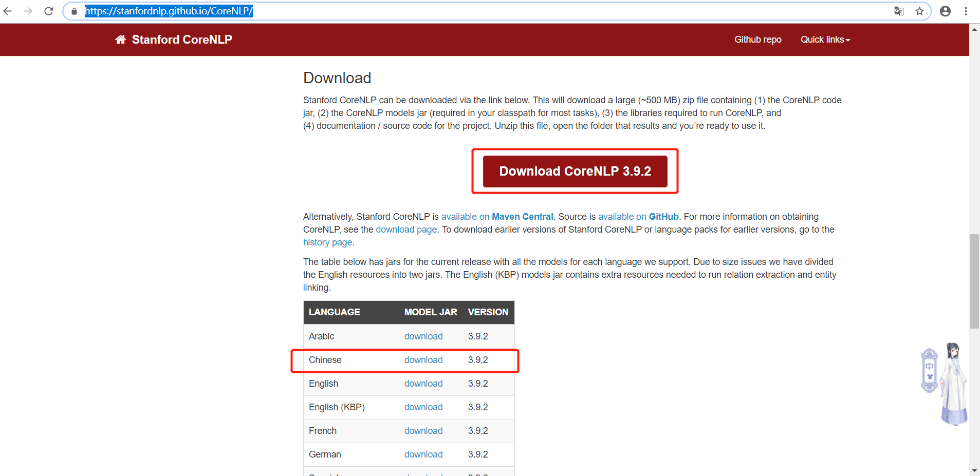Download the Chinese model jar
The image size is (980, 476).
[423, 360]
